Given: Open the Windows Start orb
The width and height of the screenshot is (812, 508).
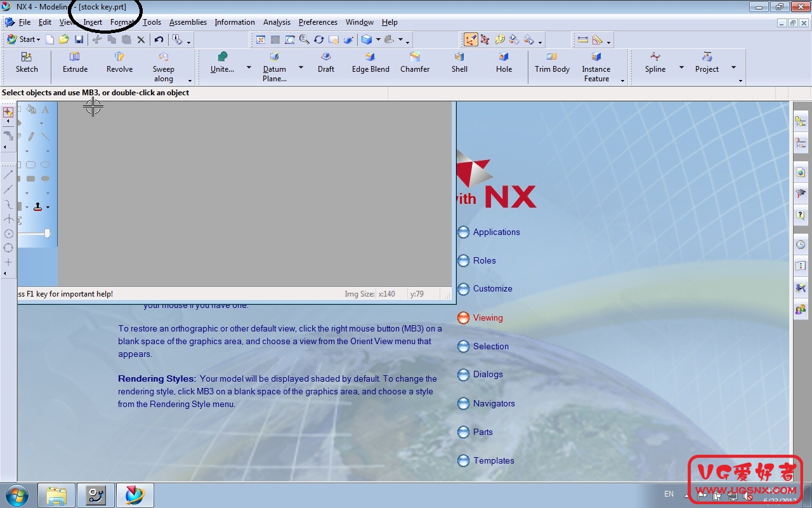Looking at the screenshot, I should (17, 494).
